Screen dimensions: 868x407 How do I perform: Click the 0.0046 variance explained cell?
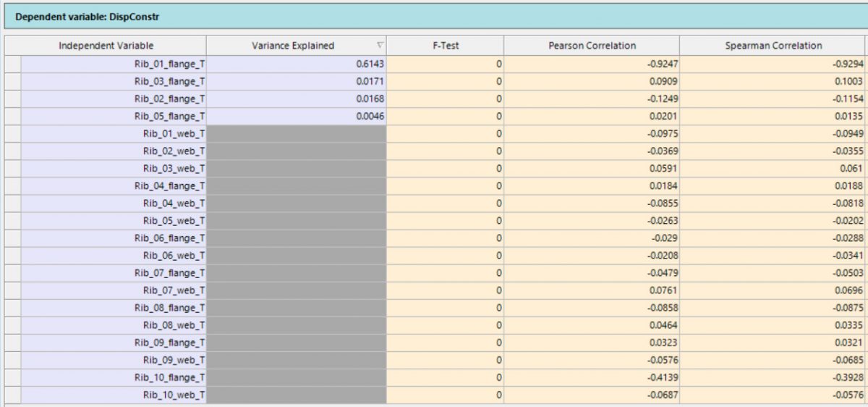coord(296,116)
